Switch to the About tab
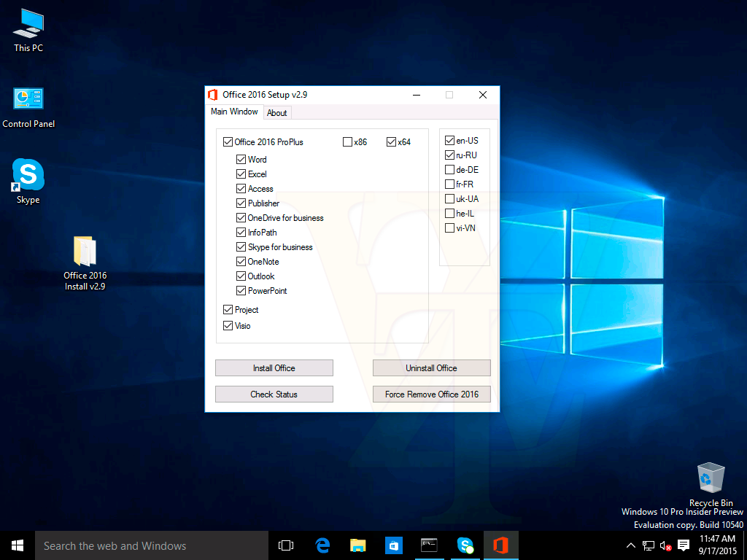This screenshot has height=560, width=747. point(276,113)
